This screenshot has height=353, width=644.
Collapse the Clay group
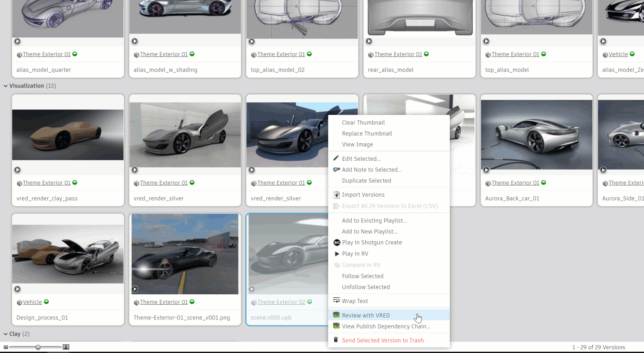(x=6, y=334)
